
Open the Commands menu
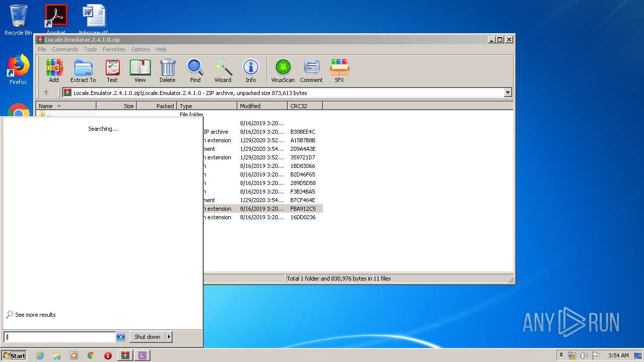[x=65, y=49]
